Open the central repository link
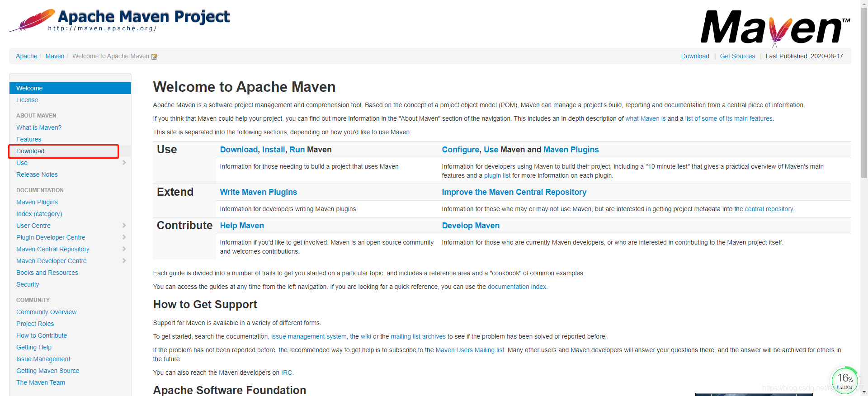Image resolution: width=868 pixels, height=396 pixels. coord(769,209)
